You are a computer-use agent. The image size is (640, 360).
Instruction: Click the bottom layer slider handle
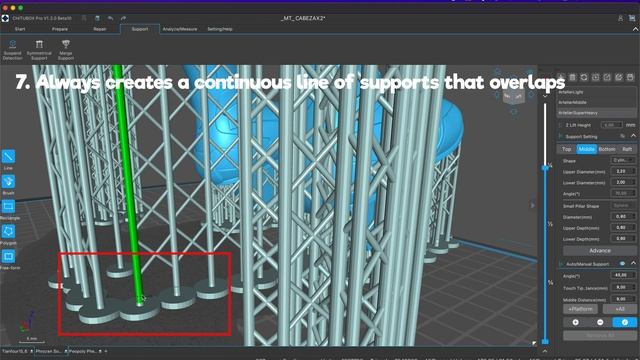(545, 341)
